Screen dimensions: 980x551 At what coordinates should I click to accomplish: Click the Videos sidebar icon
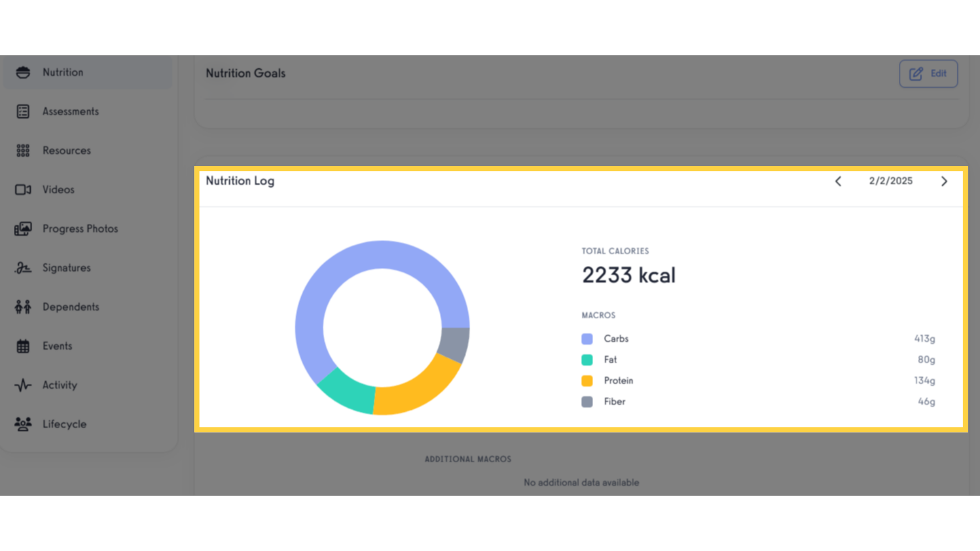click(23, 189)
